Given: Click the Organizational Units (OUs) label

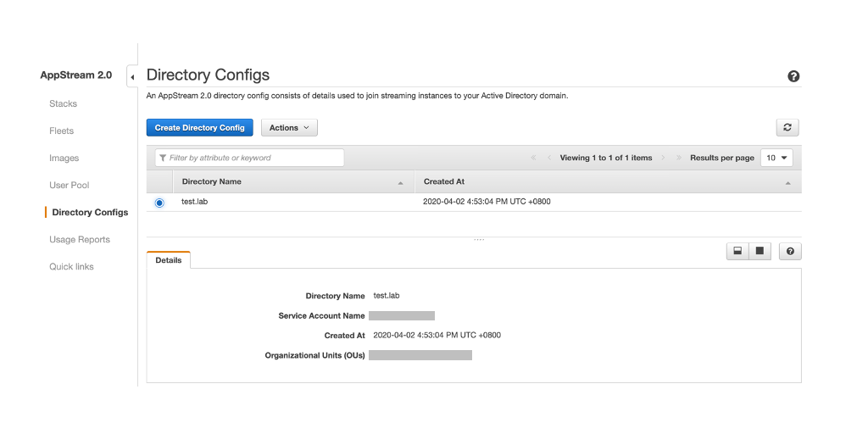Looking at the screenshot, I should pyautogui.click(x=315, y=355).
